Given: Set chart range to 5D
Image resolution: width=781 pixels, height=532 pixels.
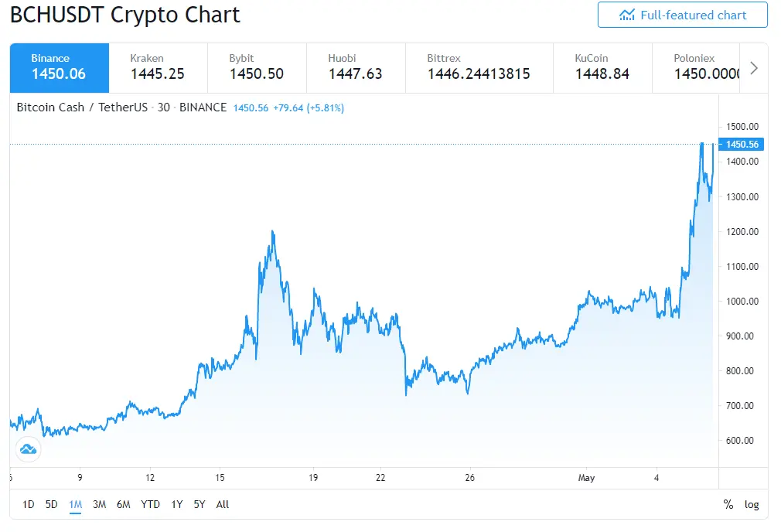Looking at the screenshot, I should pos(51,505).
